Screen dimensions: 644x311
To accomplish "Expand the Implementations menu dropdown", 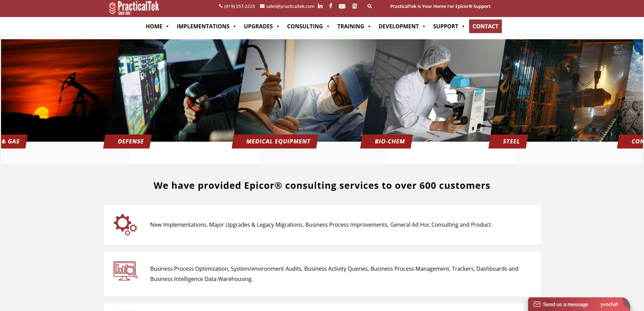I will pyautogui.click(x=206, y=26).
